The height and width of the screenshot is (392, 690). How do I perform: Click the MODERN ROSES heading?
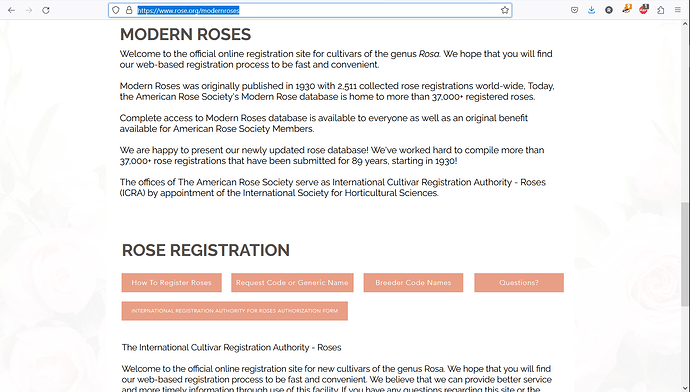(185, 34)
